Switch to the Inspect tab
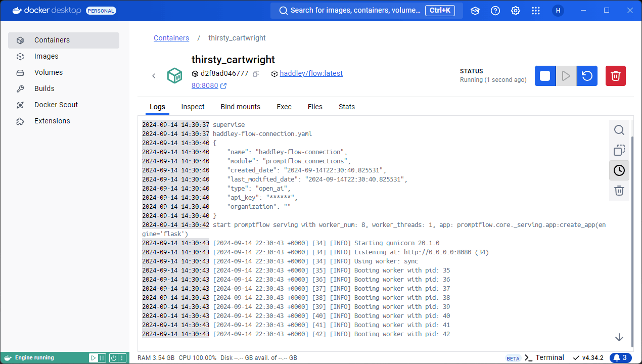This screenshot has height=364, width=642. point(193,107)
